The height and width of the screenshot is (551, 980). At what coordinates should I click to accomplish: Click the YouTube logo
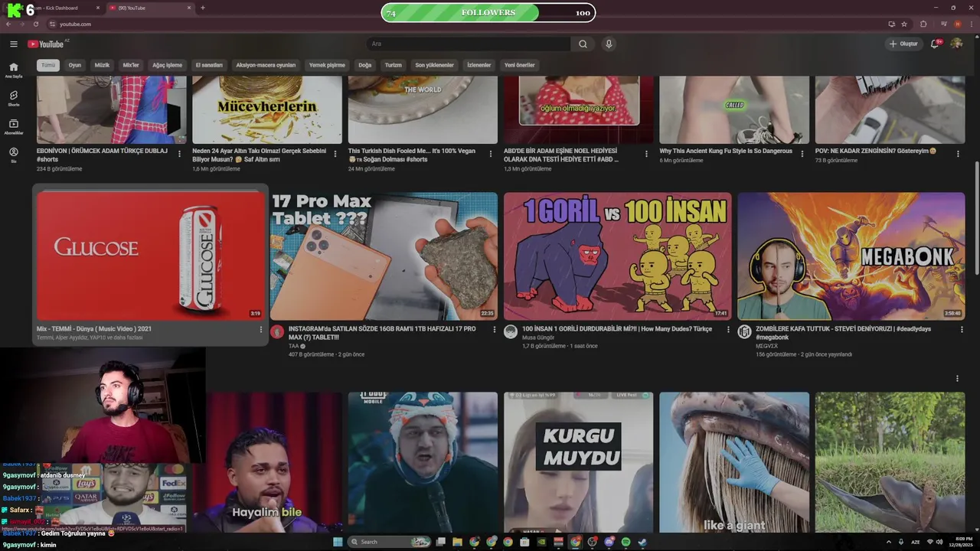click(46, 44)
